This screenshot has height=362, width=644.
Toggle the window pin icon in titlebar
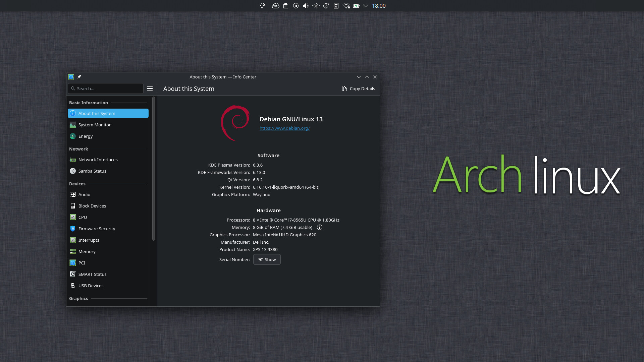coord(79,77)
